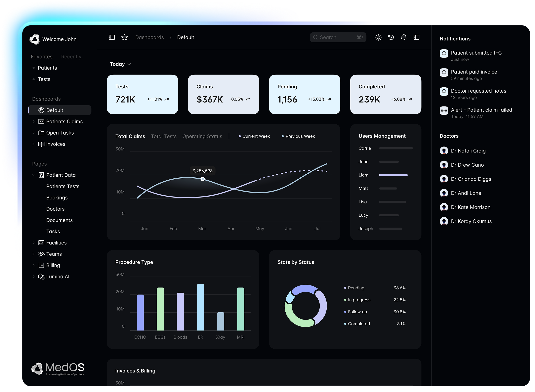Click Liam's highlighted progress bar
Viewport: 535px width, 392px height.
[393, 175]
